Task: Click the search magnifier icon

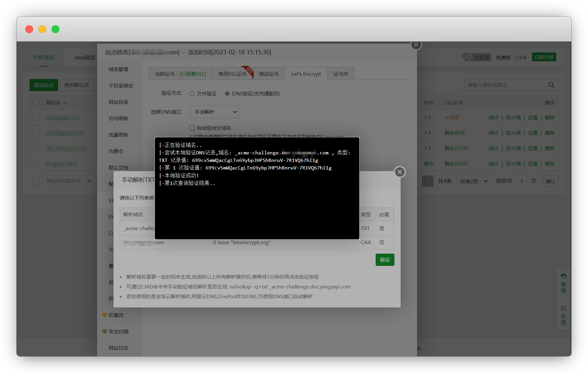Action: 551,85
